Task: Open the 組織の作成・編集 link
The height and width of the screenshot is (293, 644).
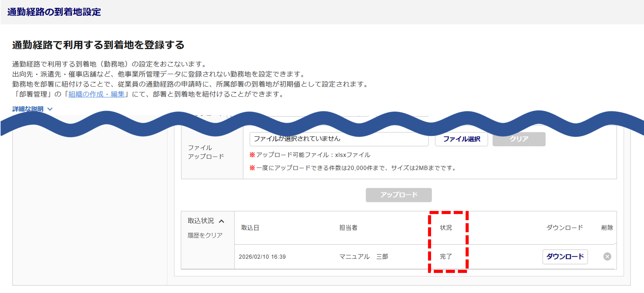Action: click(97, 94)
